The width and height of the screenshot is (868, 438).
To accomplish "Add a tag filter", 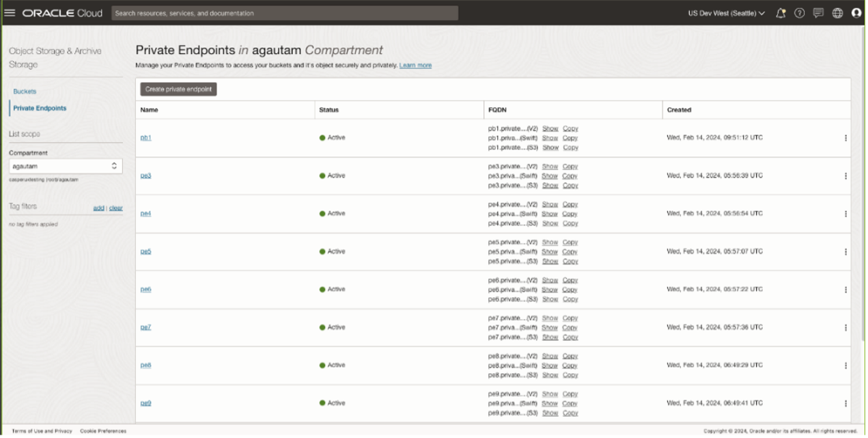I will pos(98,206).
